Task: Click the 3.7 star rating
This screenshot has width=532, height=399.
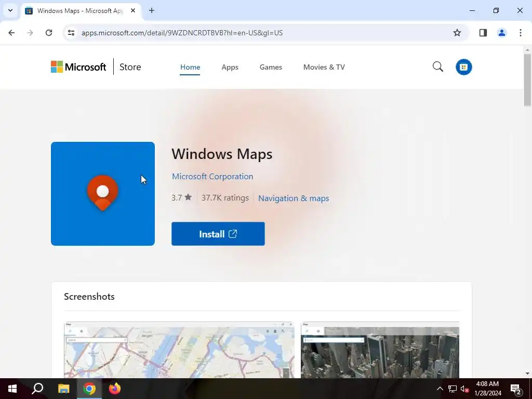Action: 181,197
